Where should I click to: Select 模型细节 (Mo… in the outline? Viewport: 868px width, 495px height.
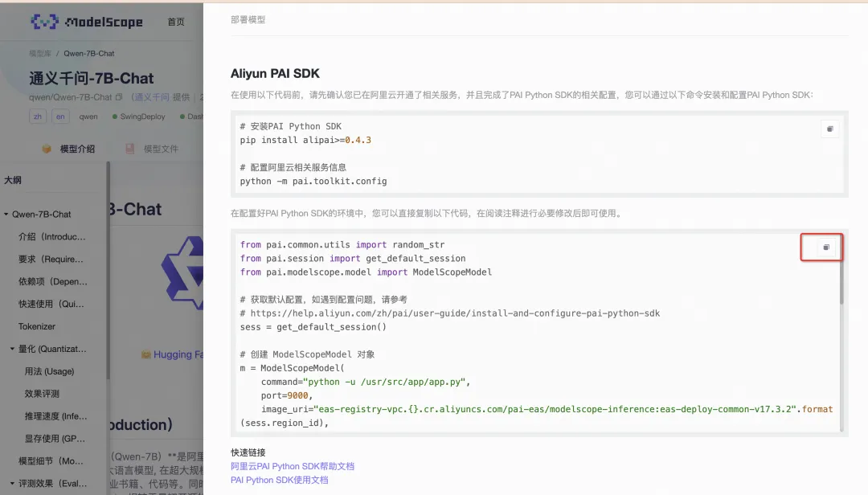click(51, 460)
